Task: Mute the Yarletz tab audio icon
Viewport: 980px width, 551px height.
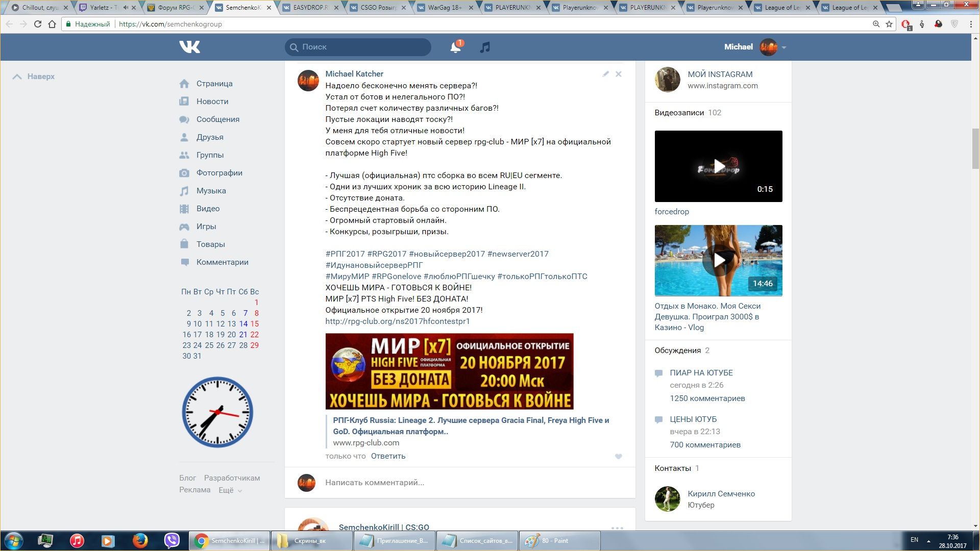Action: (126, 8)
